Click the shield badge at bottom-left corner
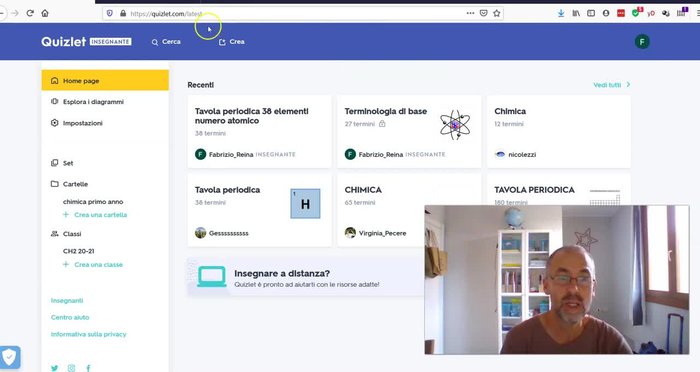 click(9, 357)
